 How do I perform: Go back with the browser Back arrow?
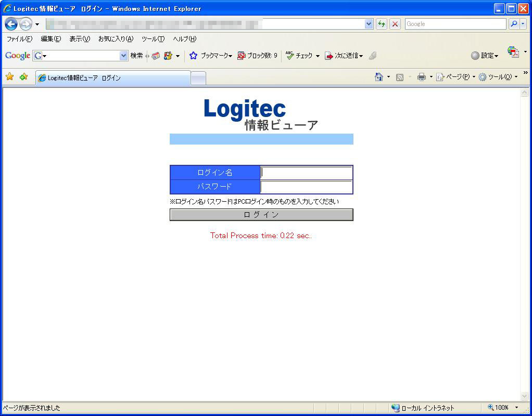(x=11, y=24)
